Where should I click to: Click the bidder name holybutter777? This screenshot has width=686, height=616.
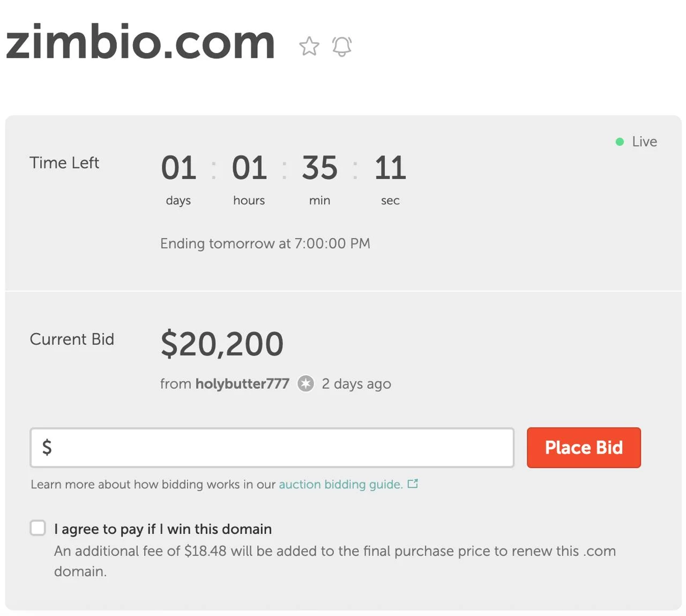(x=242, y=383)
